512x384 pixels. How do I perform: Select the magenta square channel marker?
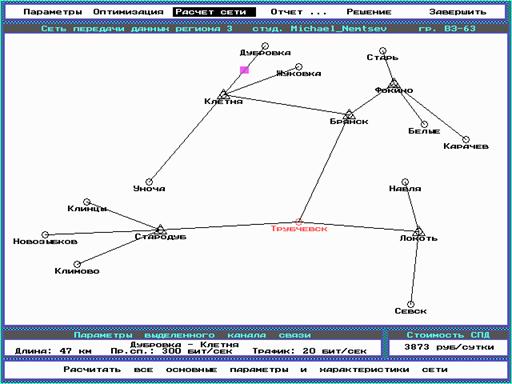pos(244,70)
